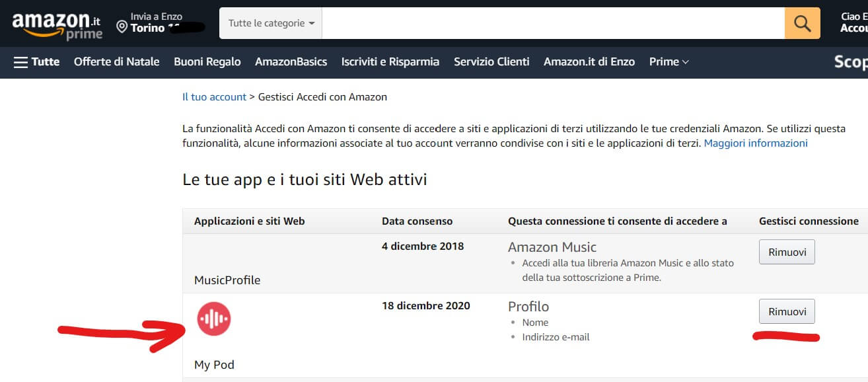The height and width of the screenshot is (382, 868).
Task: Click the orange search magnifier button
Action: (x=802, y=23)
